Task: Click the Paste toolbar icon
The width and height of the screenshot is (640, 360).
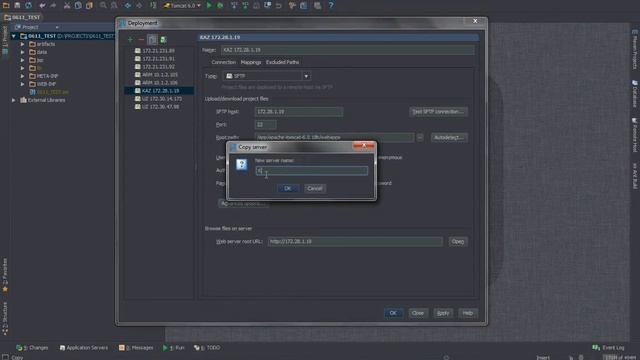Action: coord(89,5)
